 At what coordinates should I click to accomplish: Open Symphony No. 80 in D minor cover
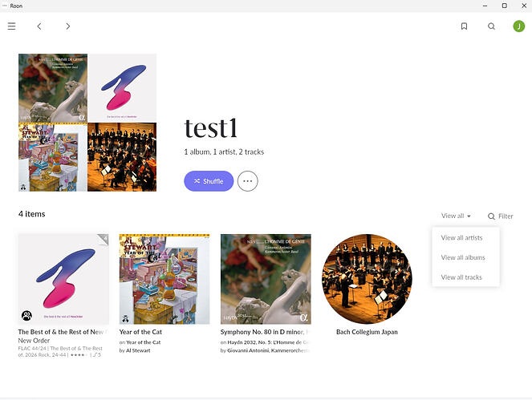pos(266,279)
